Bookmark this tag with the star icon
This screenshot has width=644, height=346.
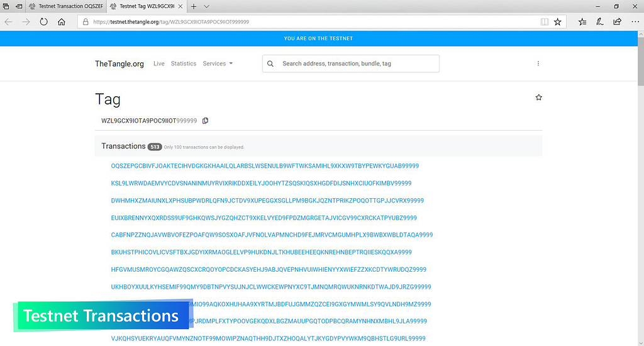tap(538, 98)
